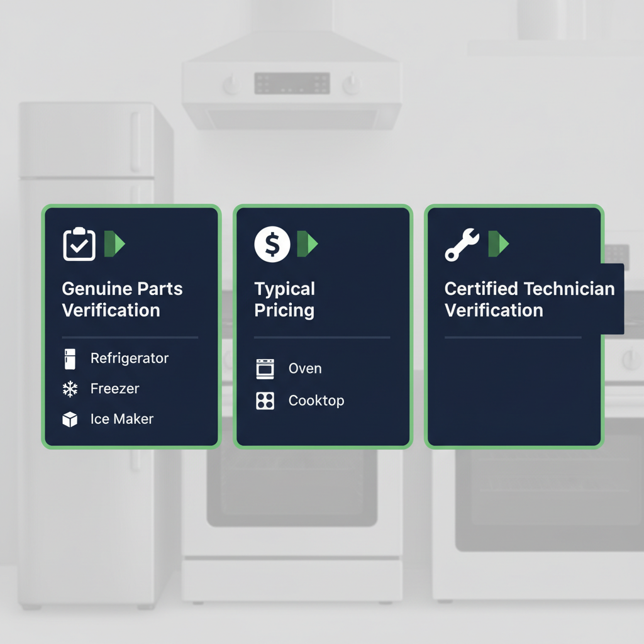Screen dimensions: 644x644
Task: Click the oven icon on Typical Pricing card
Action: (265, 369)
